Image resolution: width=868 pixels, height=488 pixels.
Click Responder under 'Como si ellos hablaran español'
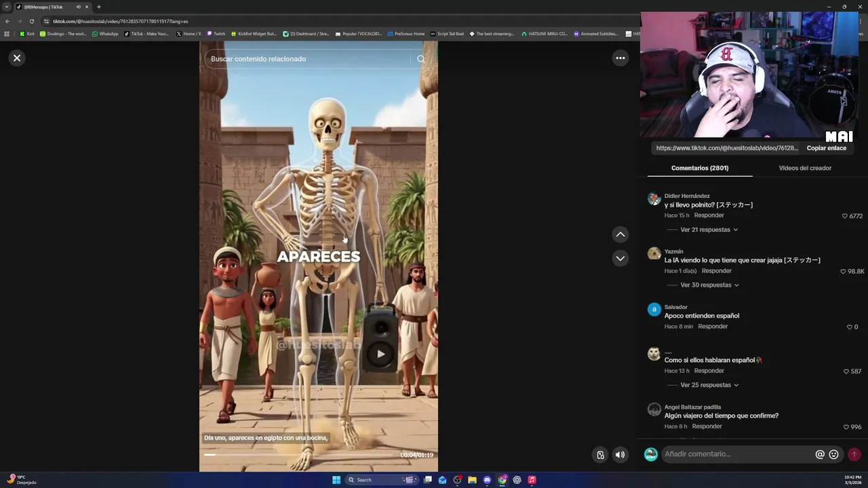coord(709,371)
